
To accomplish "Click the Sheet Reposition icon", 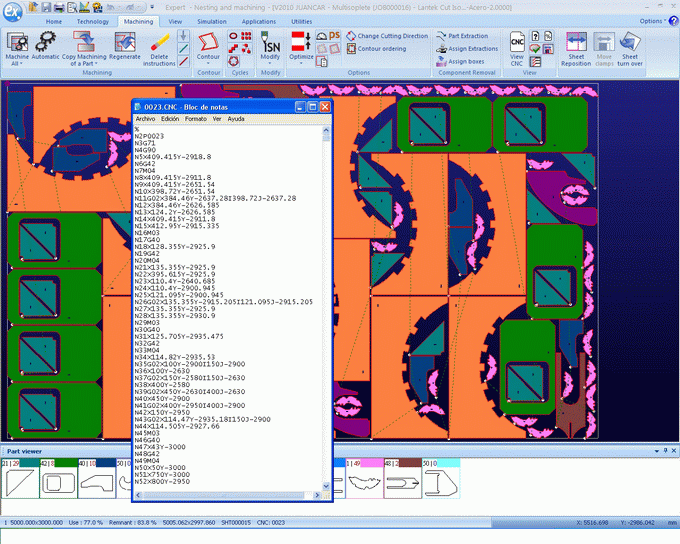I will point(576,47).
